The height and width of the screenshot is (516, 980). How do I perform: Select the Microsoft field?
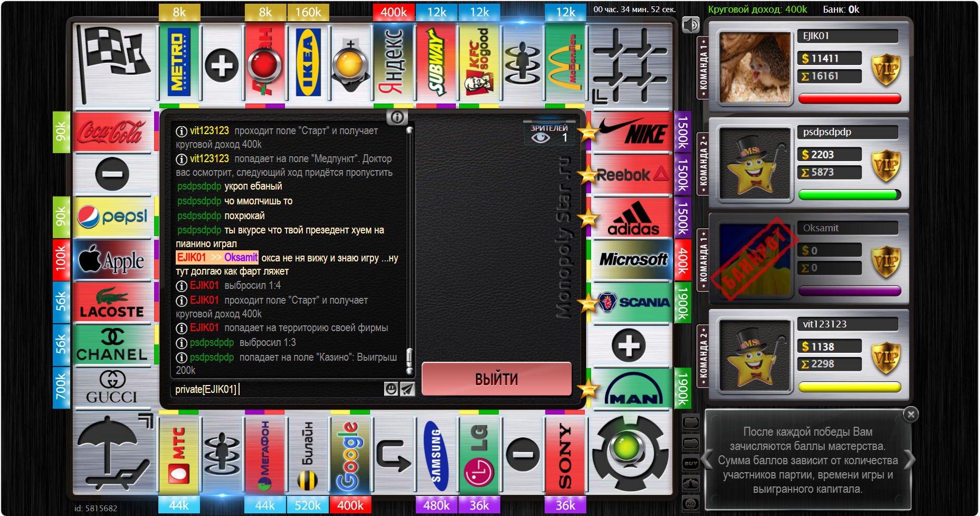pos(632,260)
